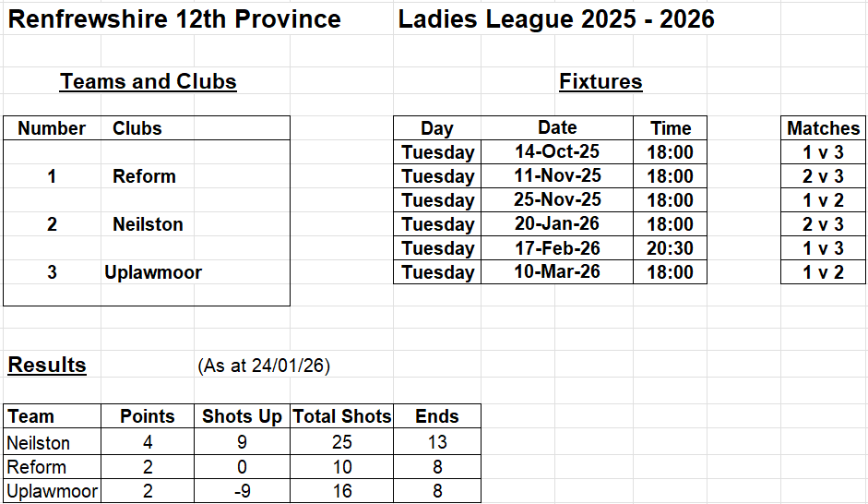Viewport: 868px width, 504px height.
Task: Click Uplawmoor in the Clubs list
Action: [x=153, y=272]
